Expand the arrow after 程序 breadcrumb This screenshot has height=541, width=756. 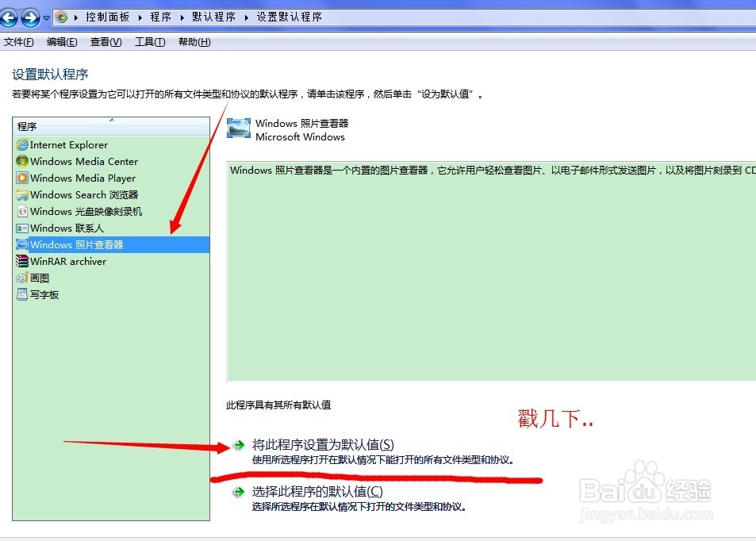[x=182, y=17]
